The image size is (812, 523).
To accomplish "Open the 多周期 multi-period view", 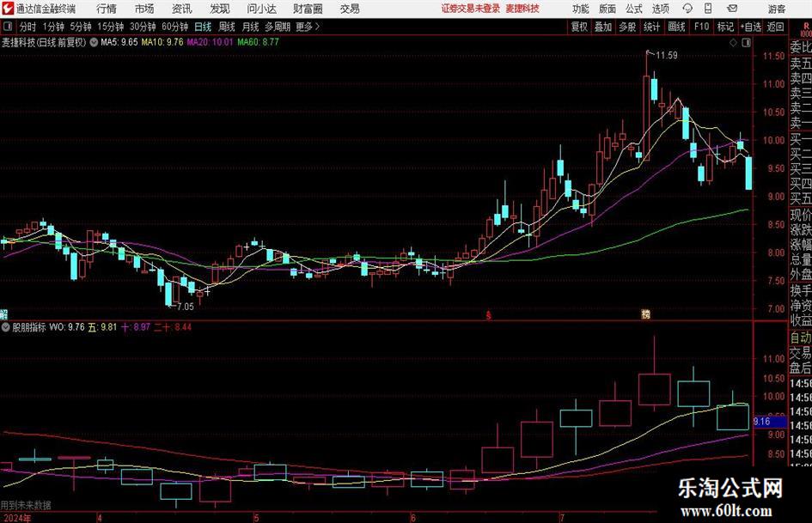I will (278, 27).
